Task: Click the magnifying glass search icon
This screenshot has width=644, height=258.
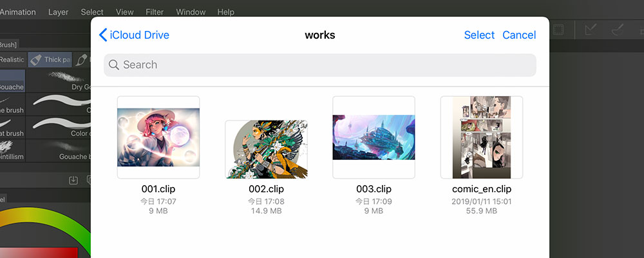Action: click(114, 64)
